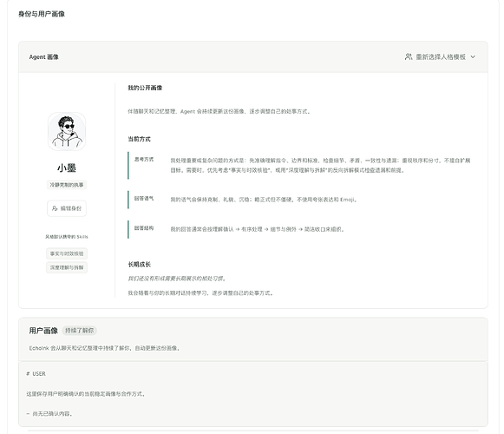Click the 用户画像 heading
The width and height of the screenshot is (504, 434).
pyautogui.click(x=43, y=331)
